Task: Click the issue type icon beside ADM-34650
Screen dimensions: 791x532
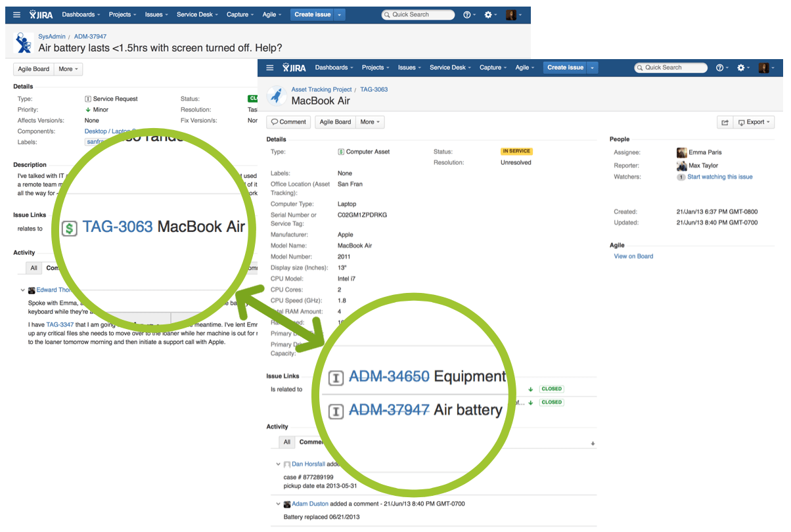Action: pyautogui.click(x=336, y=378)
